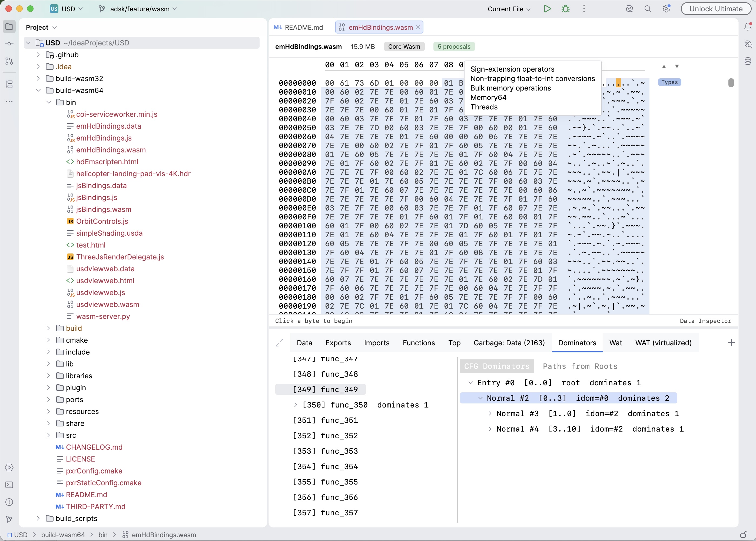Open the Services tool window icon

point(9,468)
